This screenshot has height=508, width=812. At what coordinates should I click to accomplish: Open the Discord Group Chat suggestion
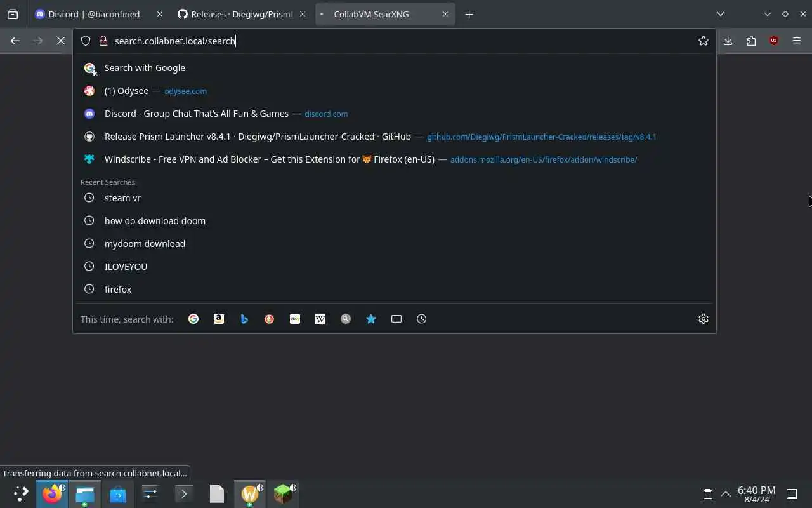click(395, 114)
